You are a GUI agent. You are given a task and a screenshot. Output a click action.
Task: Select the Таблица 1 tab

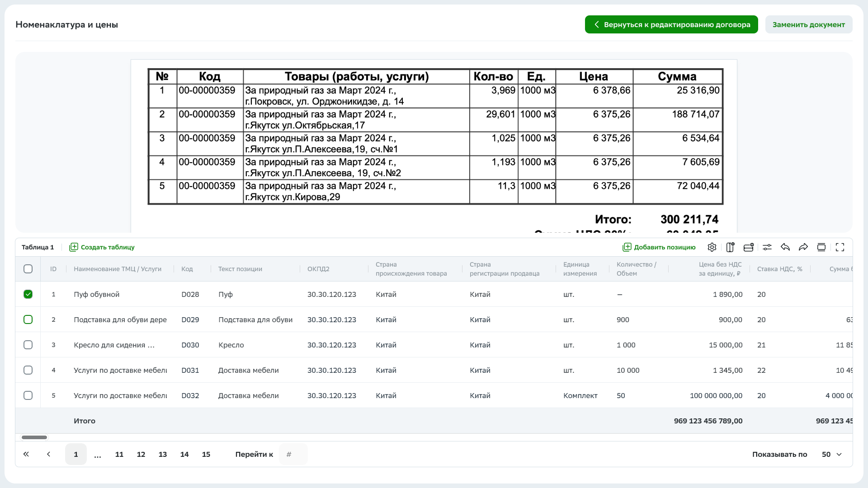pos(38,247)
